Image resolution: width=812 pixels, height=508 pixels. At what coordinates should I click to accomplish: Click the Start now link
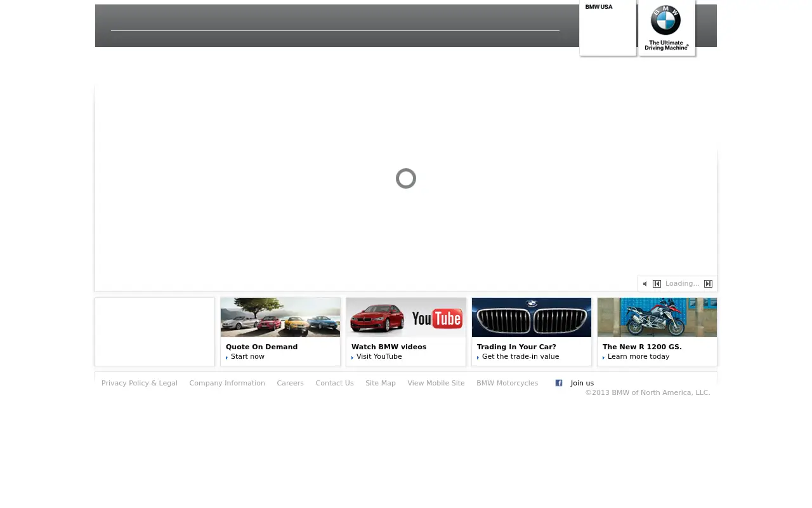(x=247, y=356)
